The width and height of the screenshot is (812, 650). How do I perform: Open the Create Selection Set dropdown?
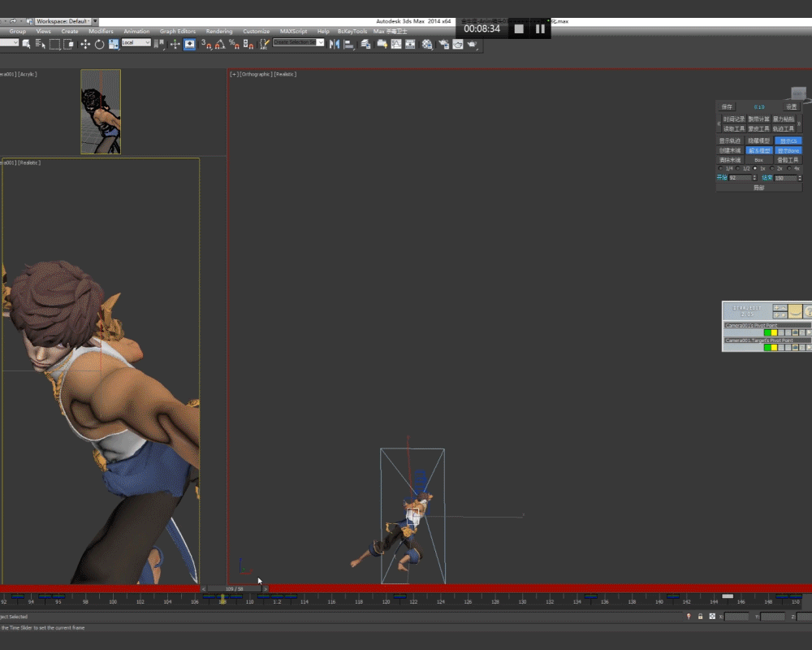(298, 42)
